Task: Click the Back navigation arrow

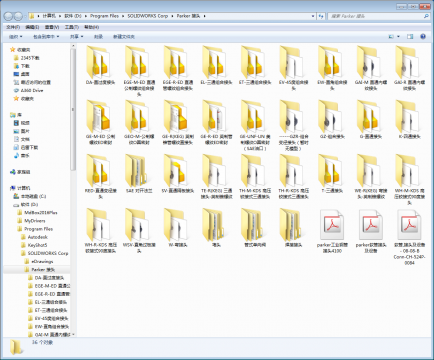Action: click(8, 16)
